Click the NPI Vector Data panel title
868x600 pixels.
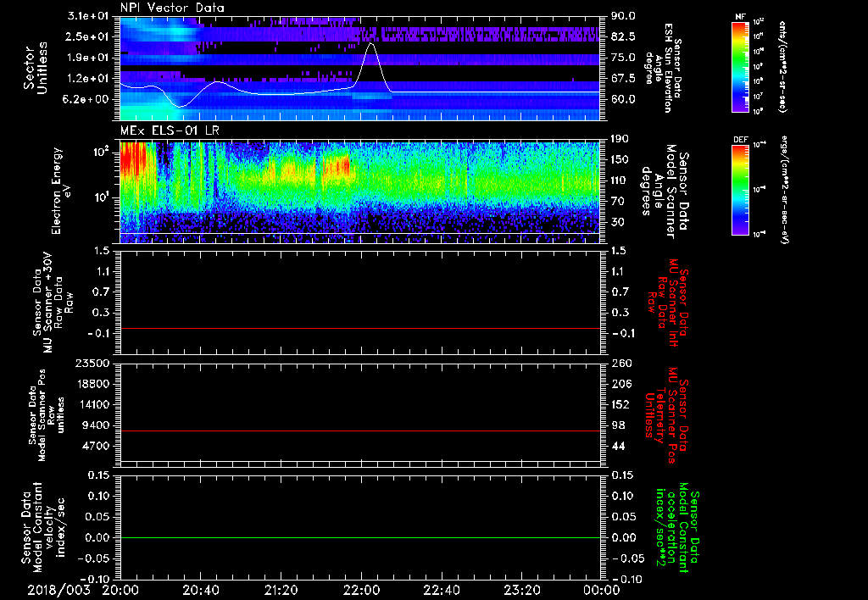[x=172, y=8]
